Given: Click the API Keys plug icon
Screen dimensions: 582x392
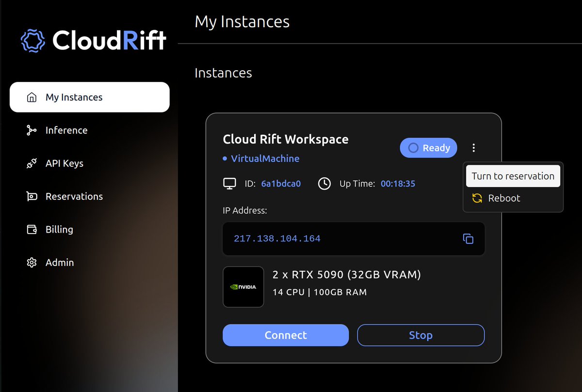Looking at the screenshot, I should coord(32,163).
